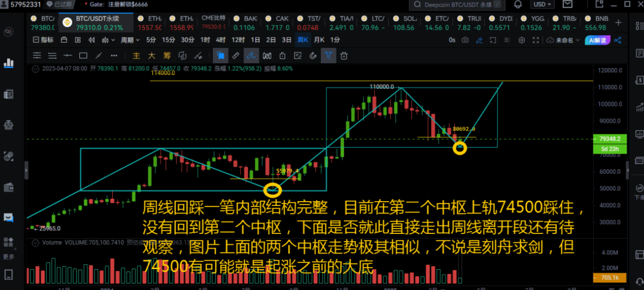This screenshot has height=290, width=644.
Task: Select the parallel lines drawing tool
Action: 52,55
